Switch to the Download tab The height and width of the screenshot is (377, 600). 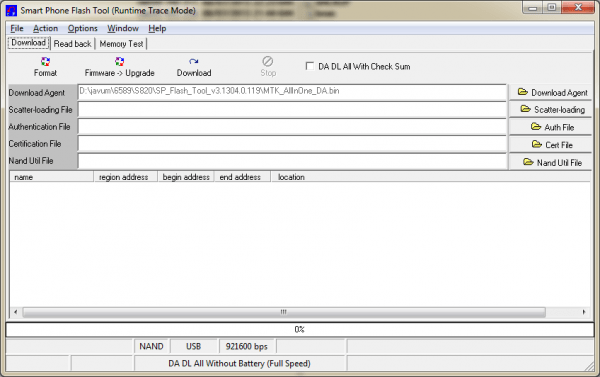click(29, 42)
